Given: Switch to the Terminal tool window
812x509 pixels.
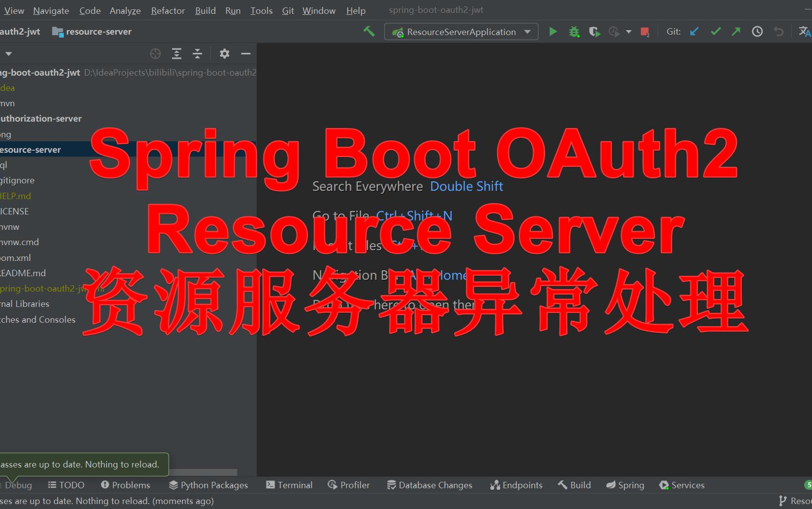Looking at the screenshot, I should coord(289,485).
